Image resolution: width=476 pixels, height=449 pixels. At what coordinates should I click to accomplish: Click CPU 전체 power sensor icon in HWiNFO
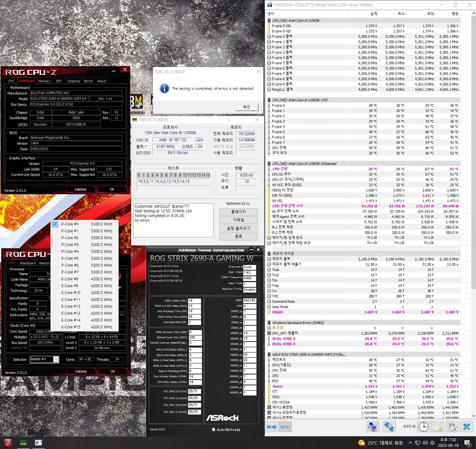(269, 206)
